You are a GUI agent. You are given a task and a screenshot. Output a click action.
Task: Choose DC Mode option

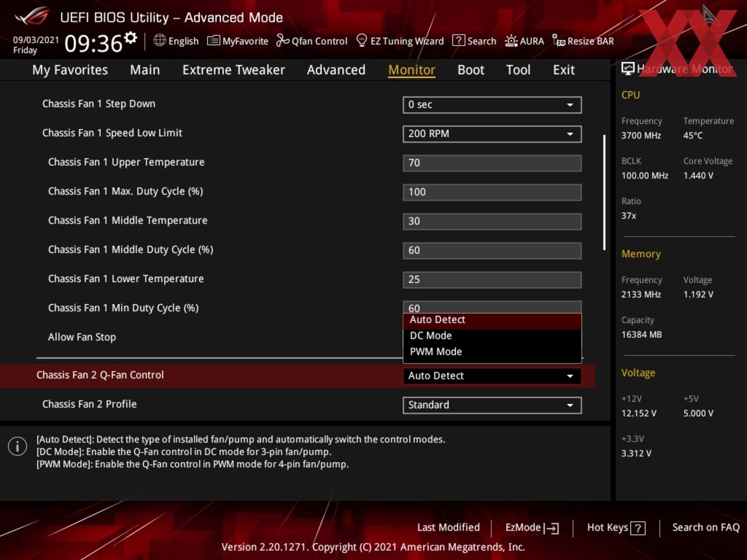tap(492, 335)
